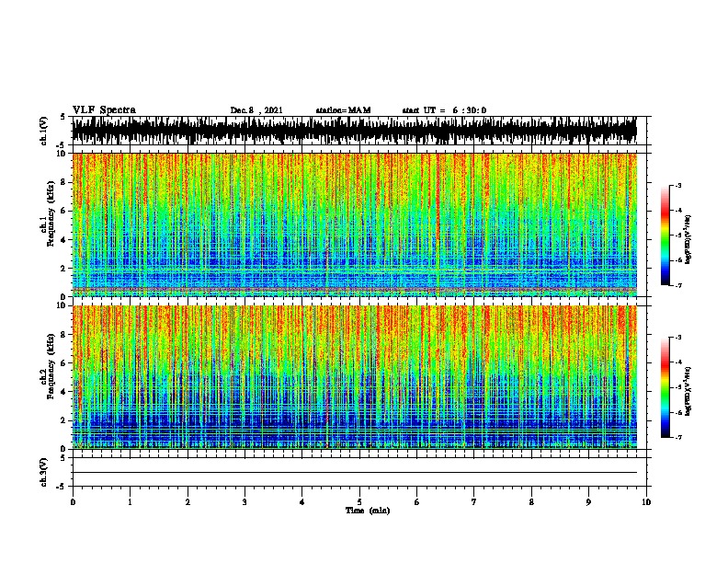Click ch.1 frequency tick label "2"
This screenshot has height=563, width=728.
point(63,269)
